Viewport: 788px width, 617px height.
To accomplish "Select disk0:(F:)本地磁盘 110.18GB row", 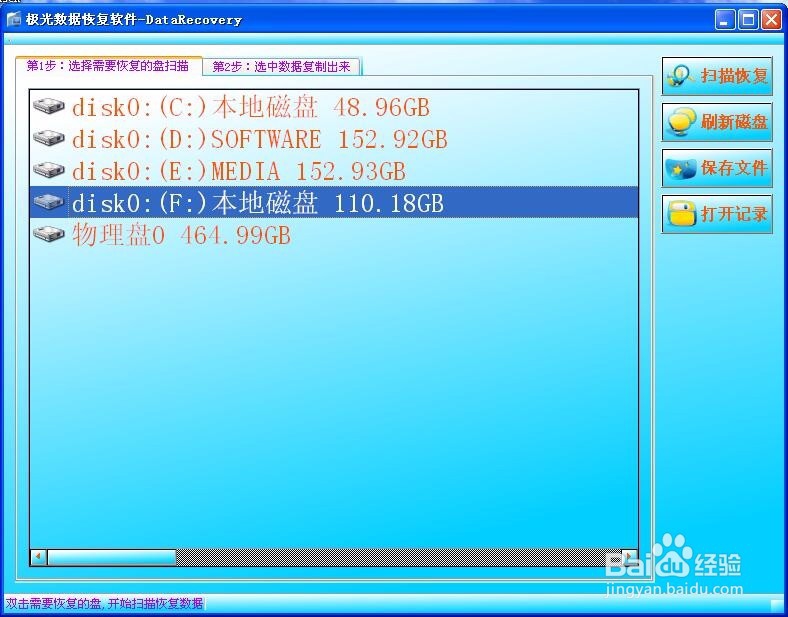I will 334,202.
